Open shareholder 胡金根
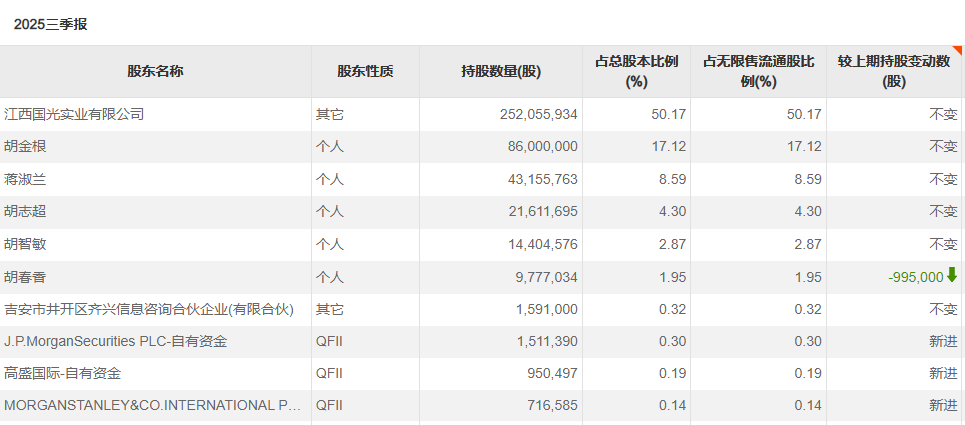This screenshot has width=965, height=425. (25, 146)
